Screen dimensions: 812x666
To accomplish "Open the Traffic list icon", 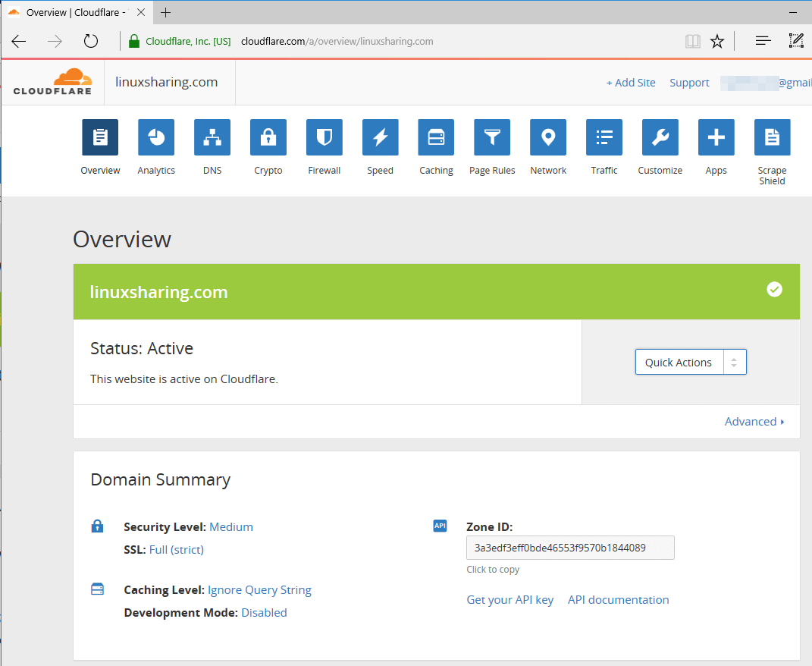I will click(x=604, y=137).
